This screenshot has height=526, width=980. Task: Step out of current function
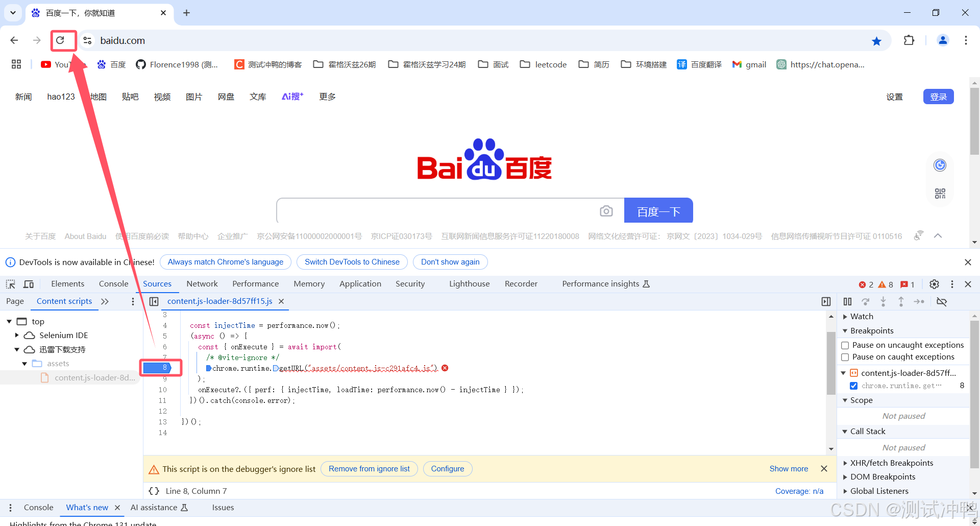901,301
